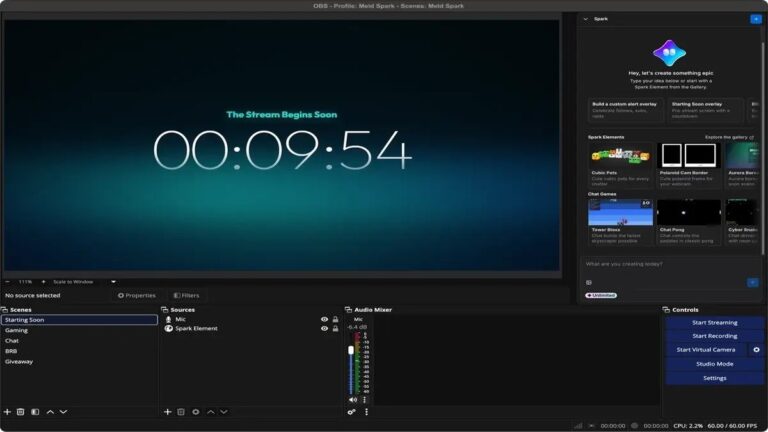Toggle visibility of Spark Element source
This screenshot has height=432, width=768.
324,329
